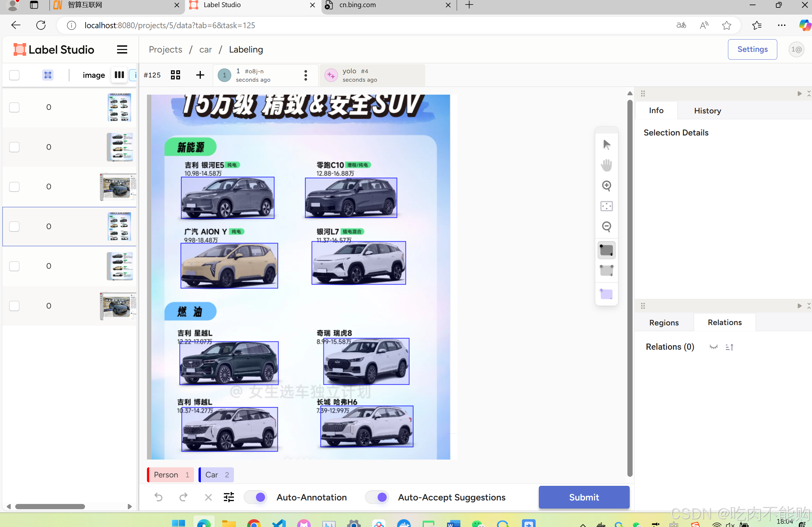812x527 pixels.
Task: Toggle Auto-Annotation switch
Action: tap(256, 497)
